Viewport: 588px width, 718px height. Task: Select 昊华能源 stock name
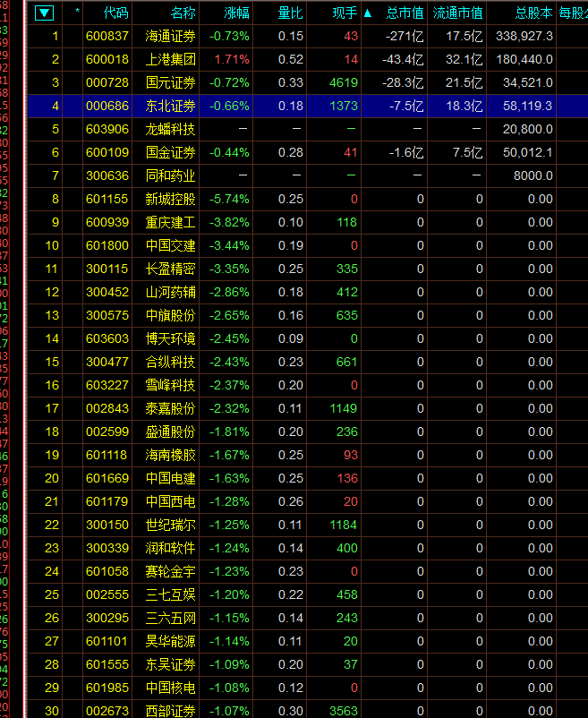coord(170,642)
